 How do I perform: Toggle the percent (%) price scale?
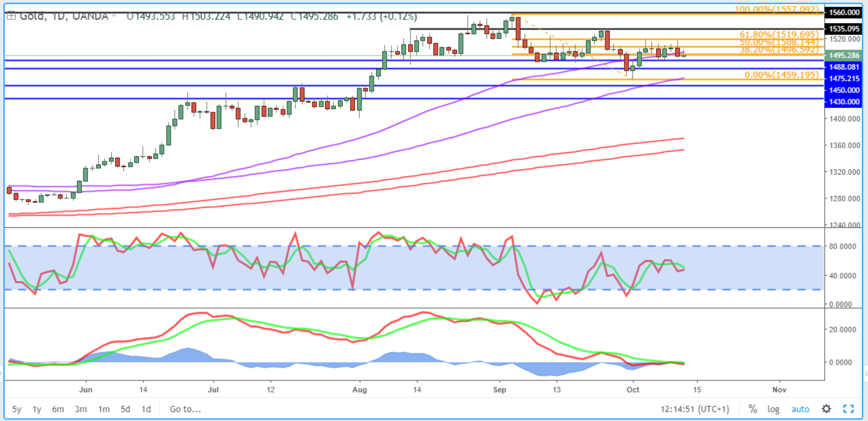click(x=753, y=409)
